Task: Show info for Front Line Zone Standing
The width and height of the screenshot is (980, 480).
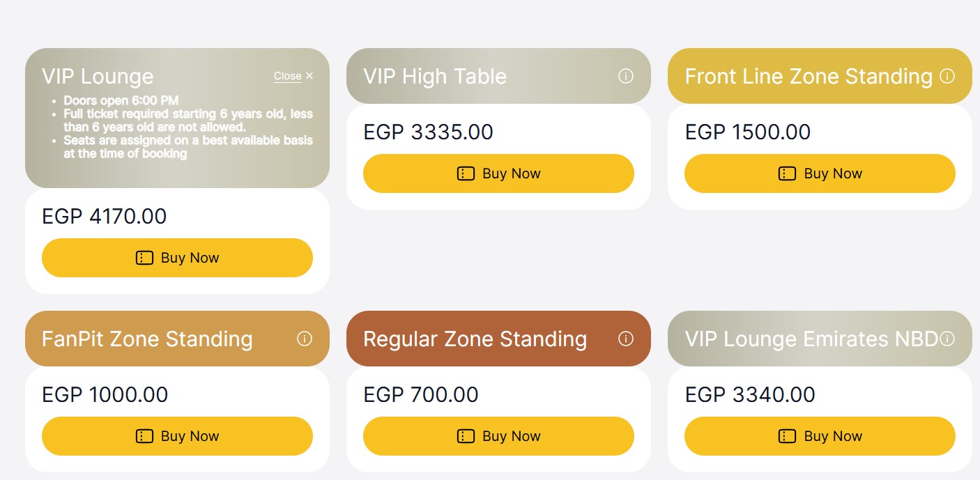Action: tap(947, 76)
